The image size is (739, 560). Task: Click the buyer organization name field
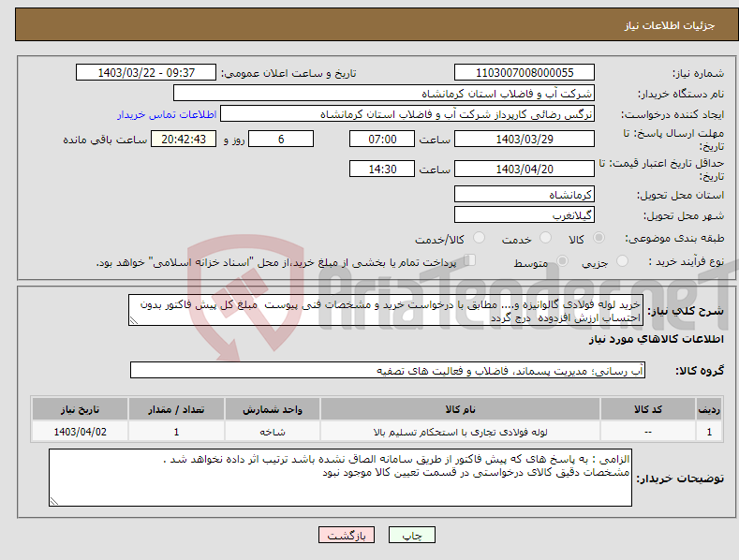pos(384,94)
